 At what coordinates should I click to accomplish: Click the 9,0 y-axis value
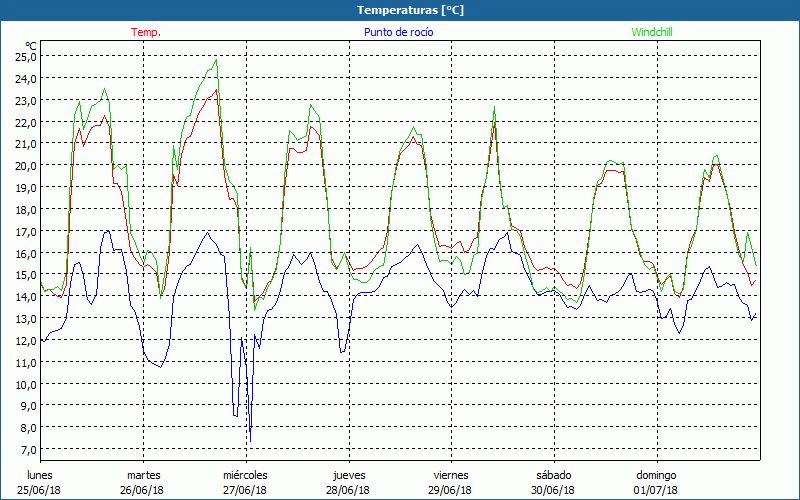tap(29, 406)
